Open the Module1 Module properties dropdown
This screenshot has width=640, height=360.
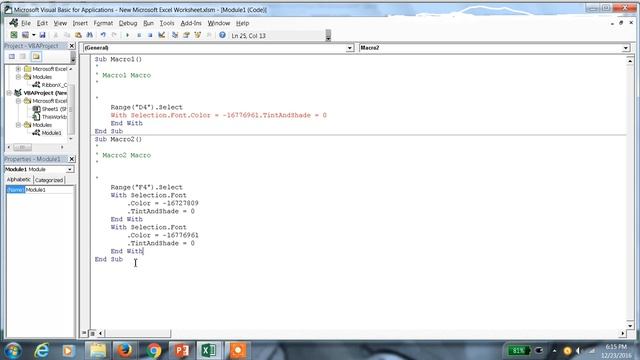(x=70, y=169)
